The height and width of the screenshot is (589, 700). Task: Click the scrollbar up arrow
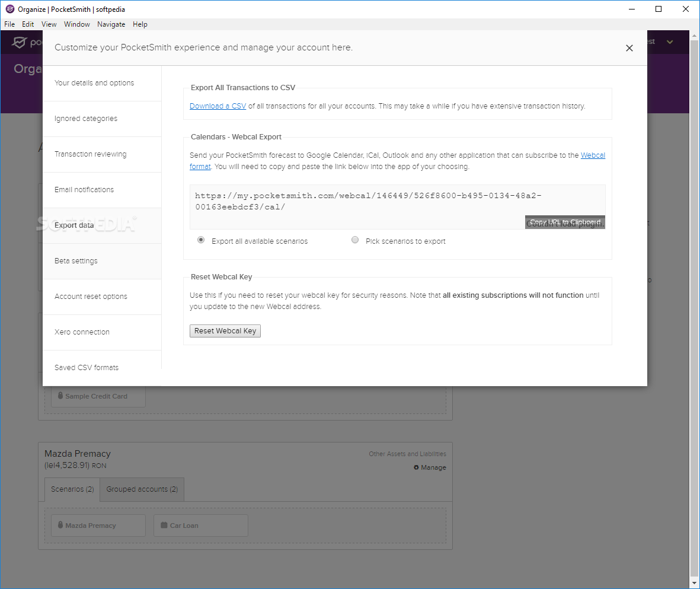click(x=694, y=35)
